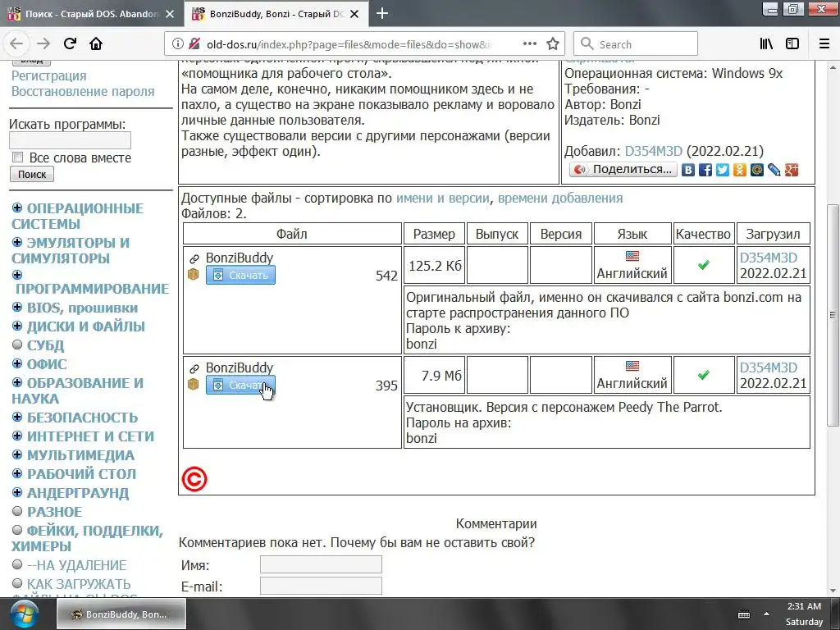Screen dimensions: 840x630
Task: Open BonziBuddy taskbar window button
Action: coord(121,614)
